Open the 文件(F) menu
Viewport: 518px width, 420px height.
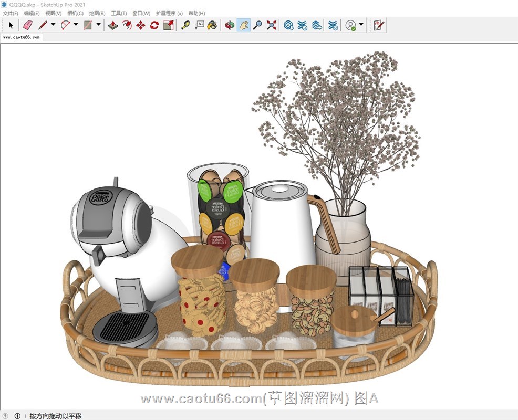tap(11, 13)
